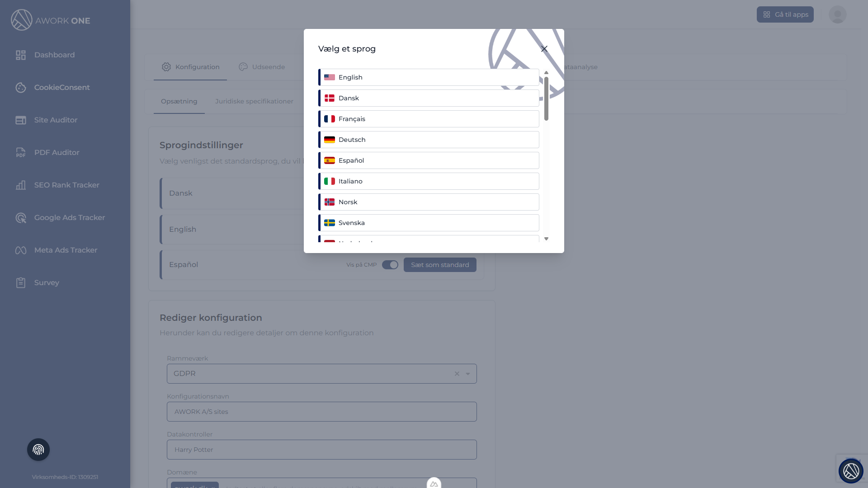
Task: Toggle the 'Vis på CMP' switch for Español
Action: 390,265
